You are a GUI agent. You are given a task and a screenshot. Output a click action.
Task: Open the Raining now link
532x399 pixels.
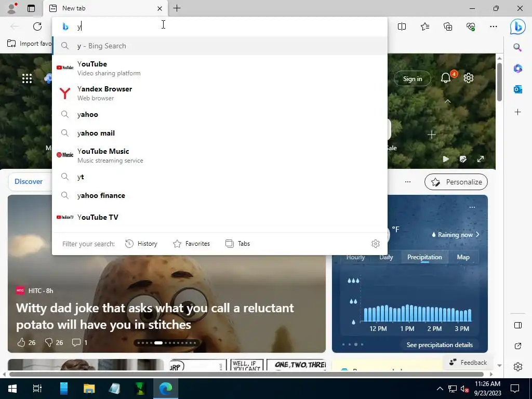pos(455,234)
